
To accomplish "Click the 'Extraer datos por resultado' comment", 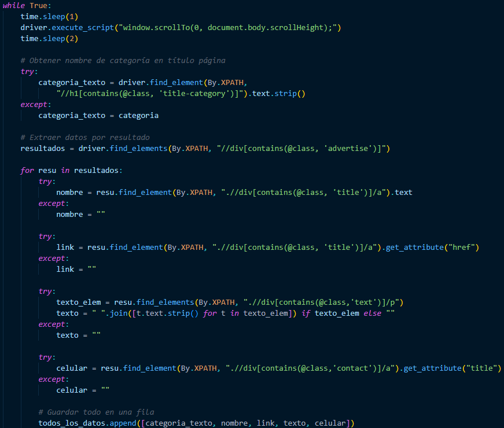I will [x=85, y=138].
